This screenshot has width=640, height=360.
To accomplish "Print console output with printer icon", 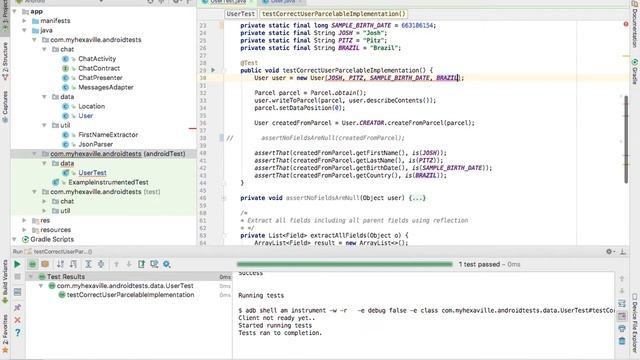I will [x=622, y=328].
